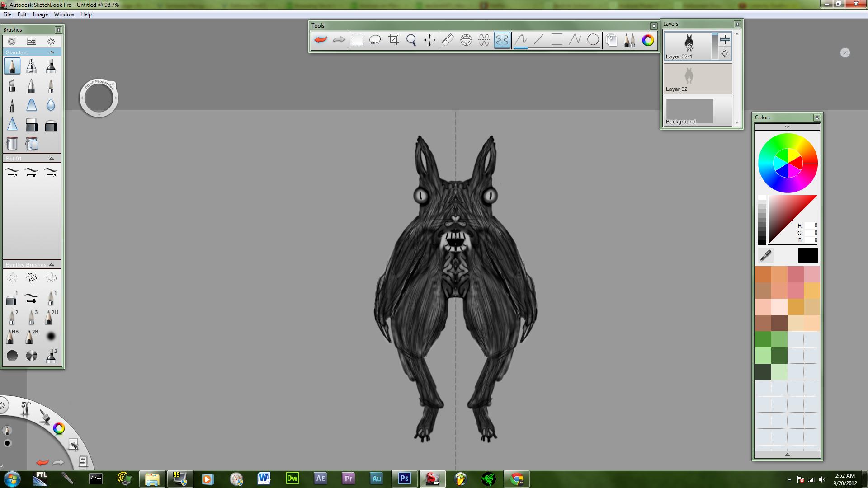Select the Airbrush in Standard set
This screenshot has height=488, width=868.
31,66
